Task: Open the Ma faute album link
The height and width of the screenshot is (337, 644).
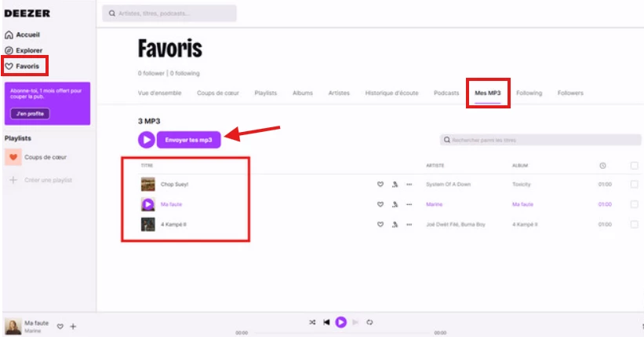Action: pos(522,204)
